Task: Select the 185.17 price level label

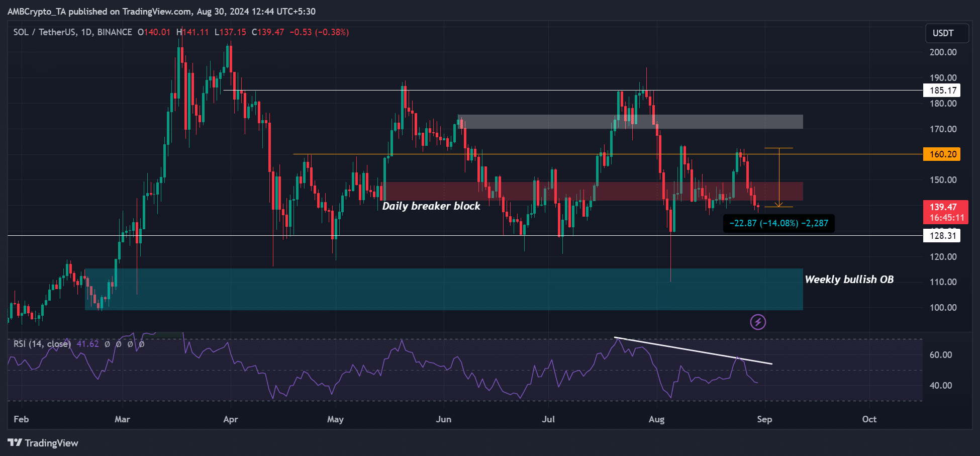Action: coord(942,90)
